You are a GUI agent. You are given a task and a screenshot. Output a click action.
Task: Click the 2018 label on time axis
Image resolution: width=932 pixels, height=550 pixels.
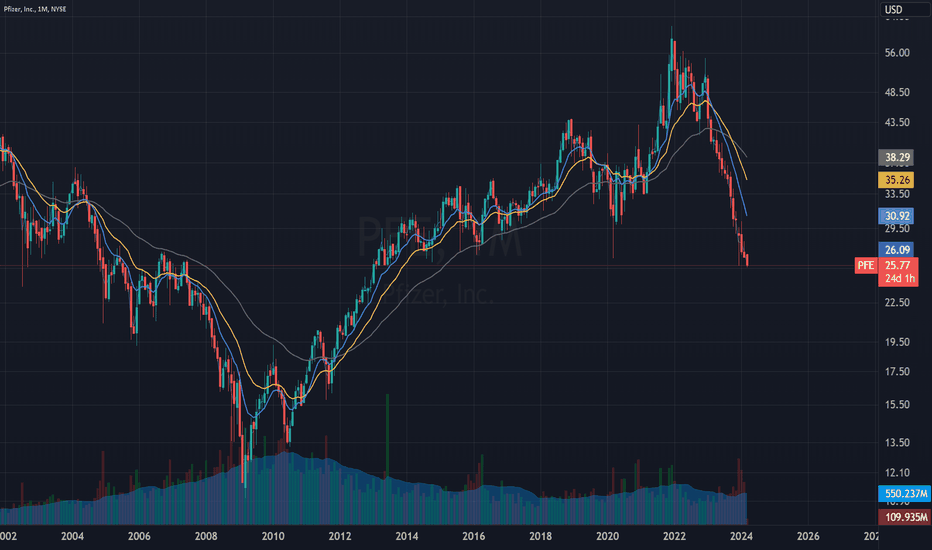coord(540,536)
